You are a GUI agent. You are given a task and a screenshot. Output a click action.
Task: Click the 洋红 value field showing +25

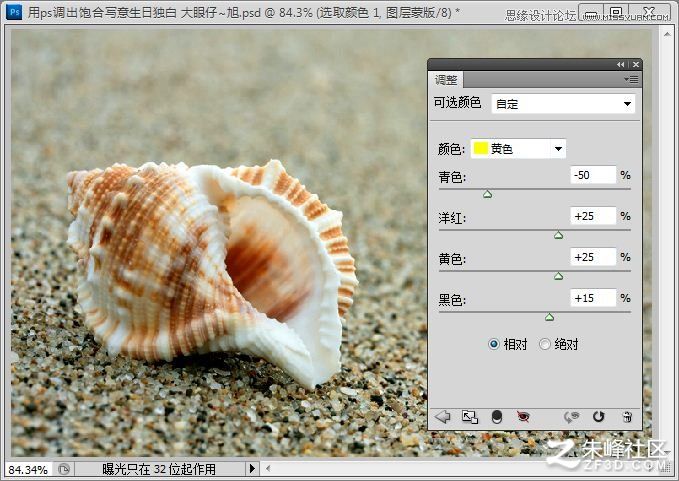593,216
